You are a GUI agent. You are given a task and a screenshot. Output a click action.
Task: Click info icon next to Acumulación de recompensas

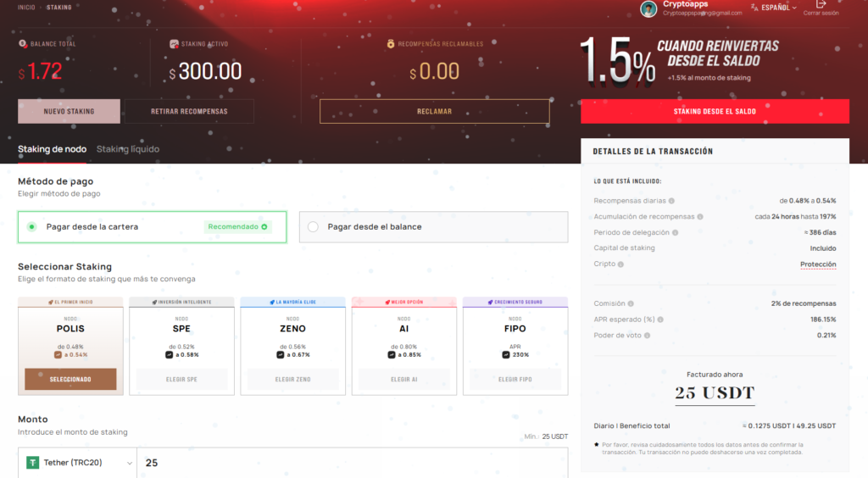[x=699, y=217]
